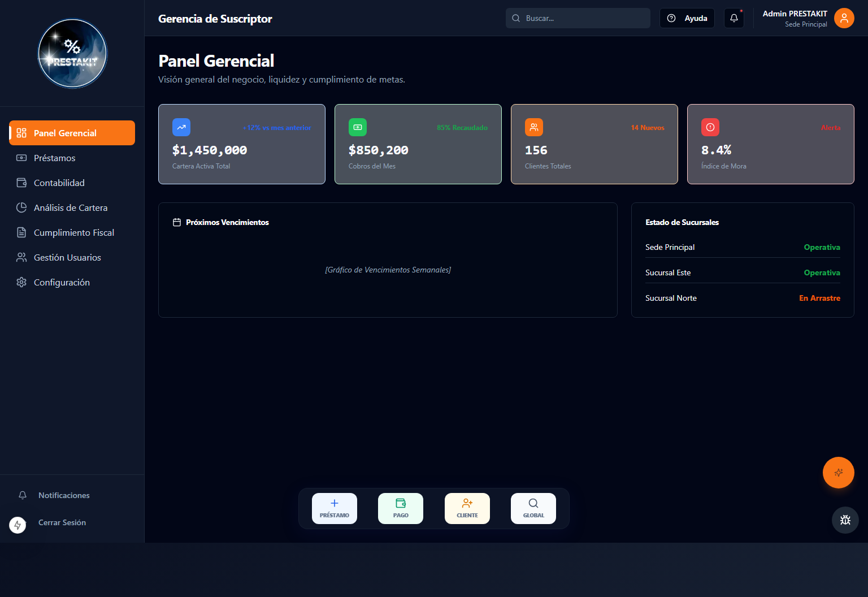Click the '+12% vs mes anterior' label
The image size is (868, 597).
[277, 128]
